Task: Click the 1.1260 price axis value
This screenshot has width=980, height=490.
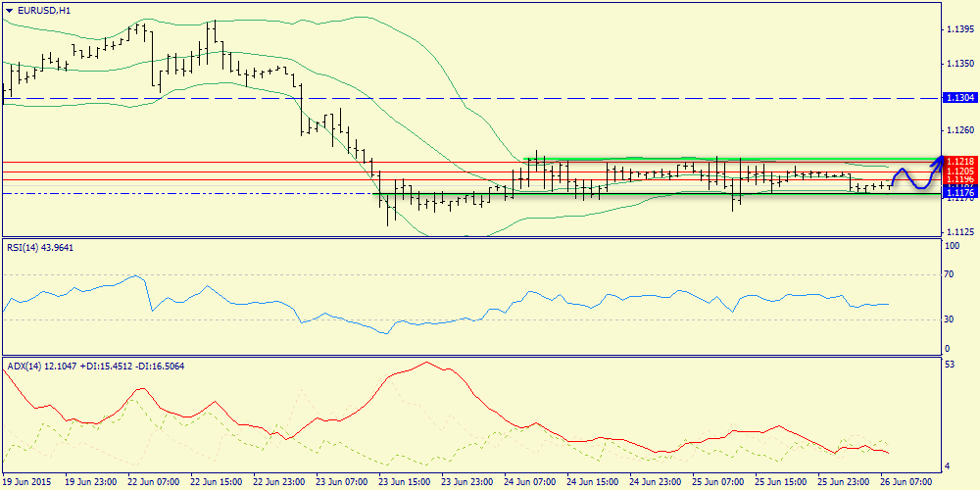Action: pyautogui.click(x=959, y=130)
